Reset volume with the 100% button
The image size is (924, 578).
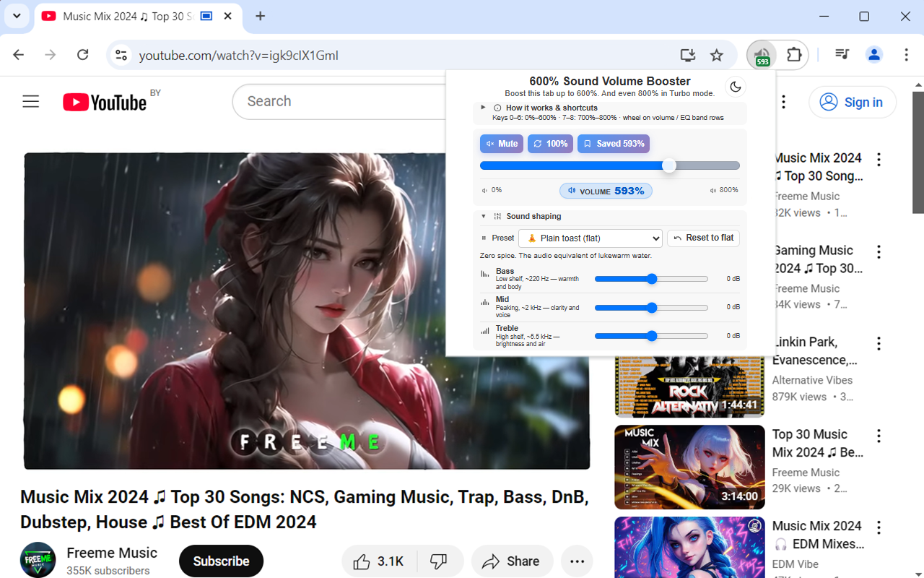click(551, 144)
